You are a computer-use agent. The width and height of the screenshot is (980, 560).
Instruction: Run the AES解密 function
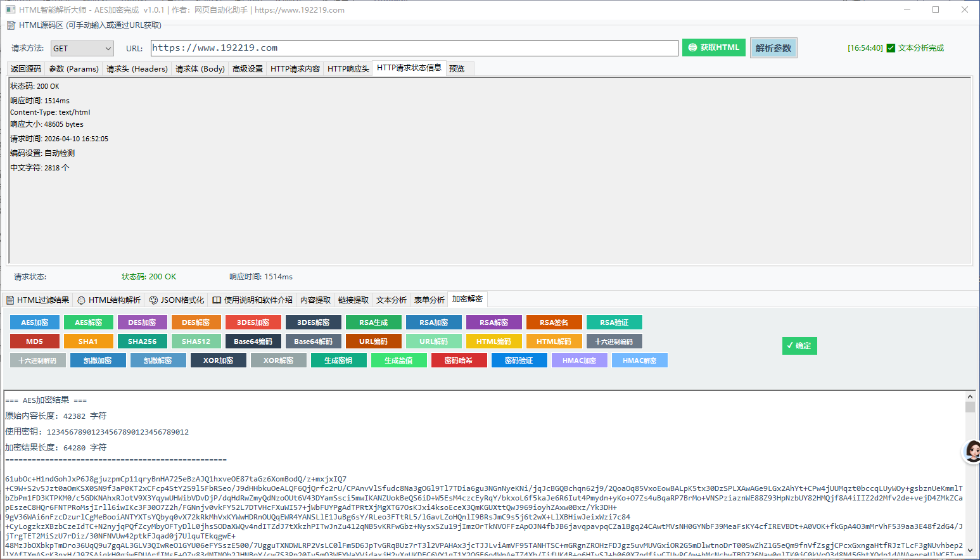89,322
